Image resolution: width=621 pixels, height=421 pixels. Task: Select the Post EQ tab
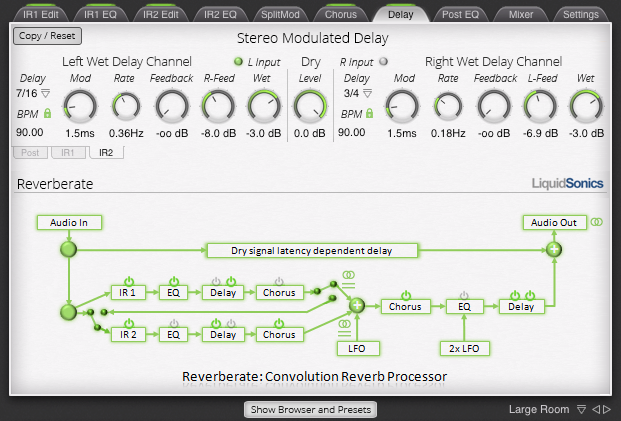[x=460, y=14]
